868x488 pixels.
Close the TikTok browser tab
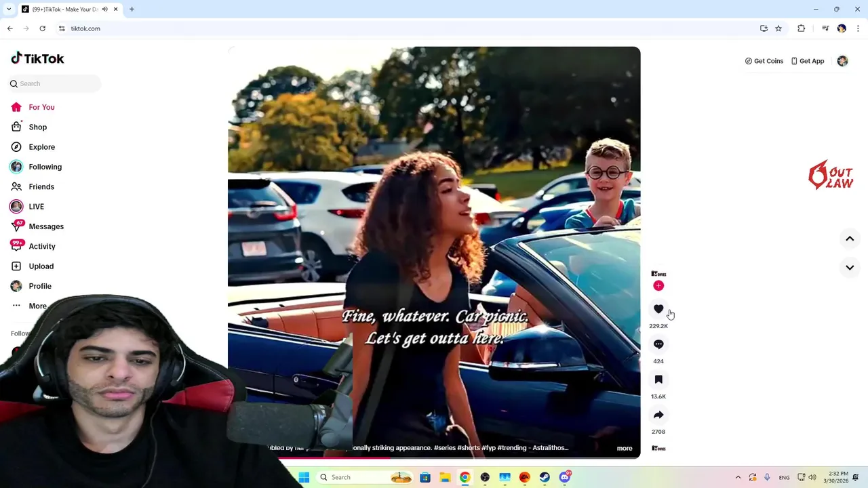coord(115,9)
